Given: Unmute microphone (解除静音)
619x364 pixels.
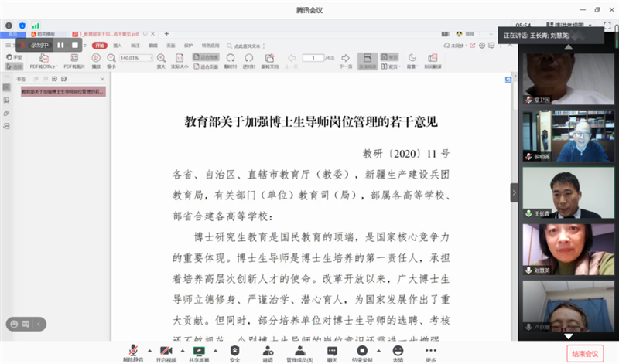Looking at the screenshot, I should 133,353.
